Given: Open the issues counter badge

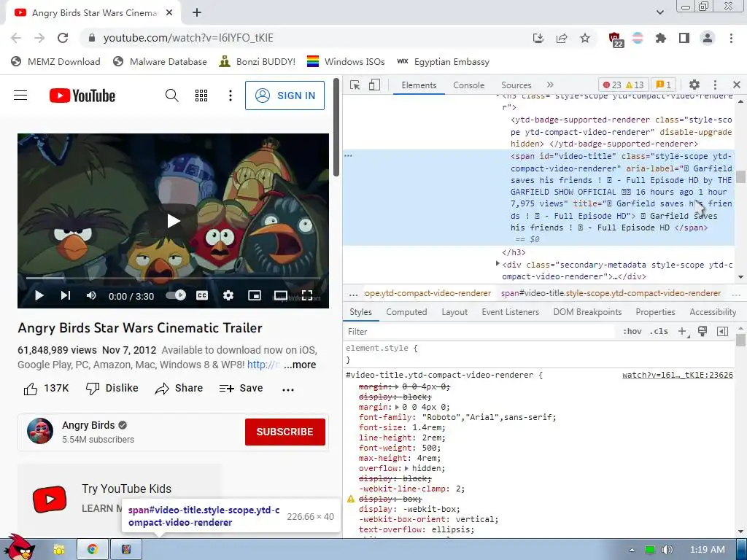Looking at the screenshot, I should 664,85.
